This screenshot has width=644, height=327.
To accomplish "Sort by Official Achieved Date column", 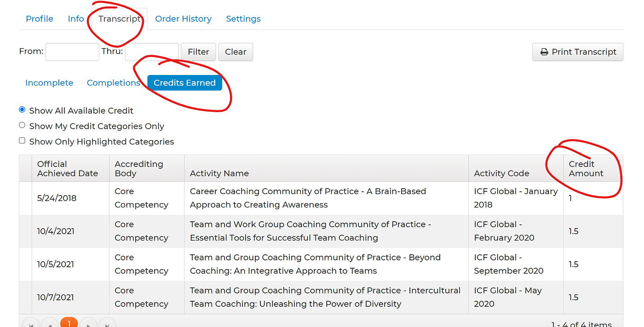I will pos(68,169).
